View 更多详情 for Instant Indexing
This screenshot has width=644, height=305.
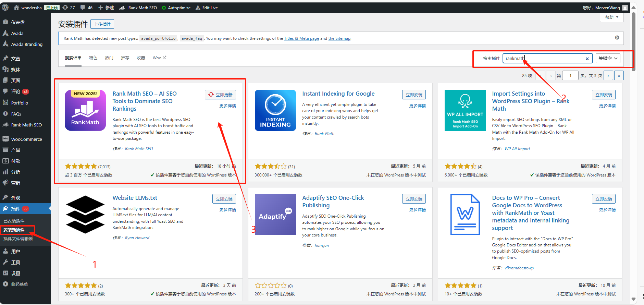(418, 106)
